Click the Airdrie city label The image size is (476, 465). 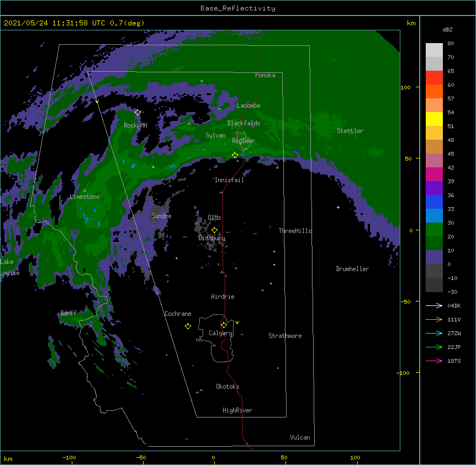click(223, 297)
